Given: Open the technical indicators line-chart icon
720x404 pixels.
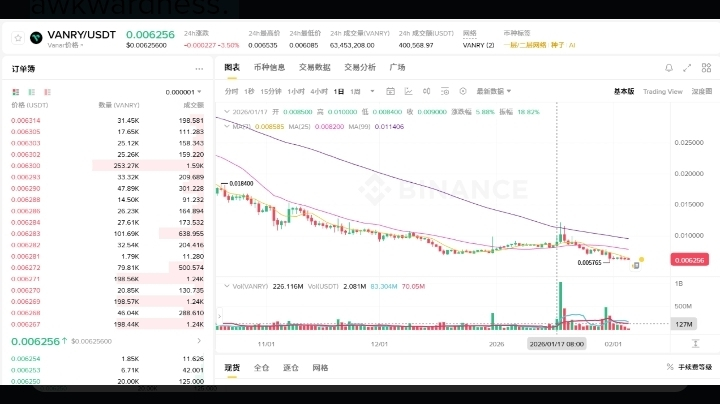Looking at the screenshot, I should 408,91.
